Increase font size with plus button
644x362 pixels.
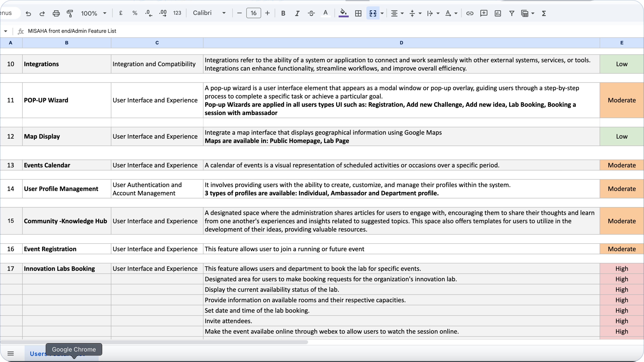[x=268, y=13]
